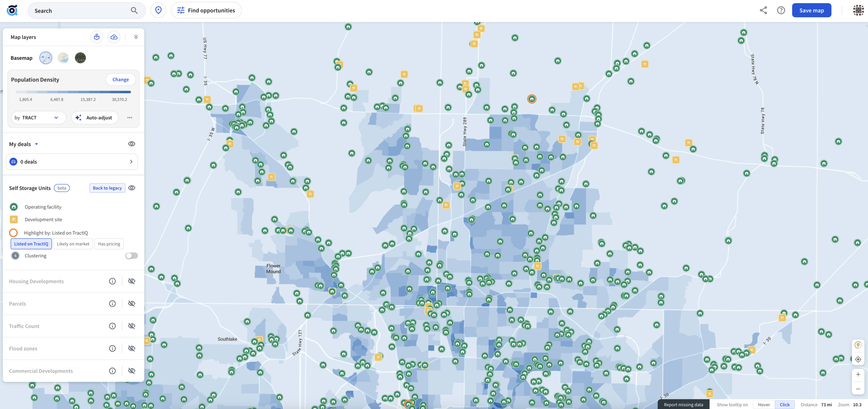
Task: Click the search magnifier icon
Action: (134, 11)
